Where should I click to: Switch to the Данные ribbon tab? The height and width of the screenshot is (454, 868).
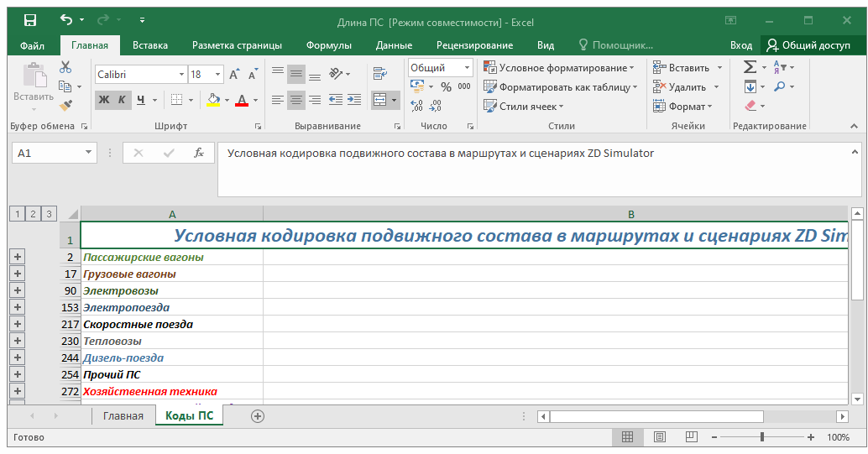(394, 45)
